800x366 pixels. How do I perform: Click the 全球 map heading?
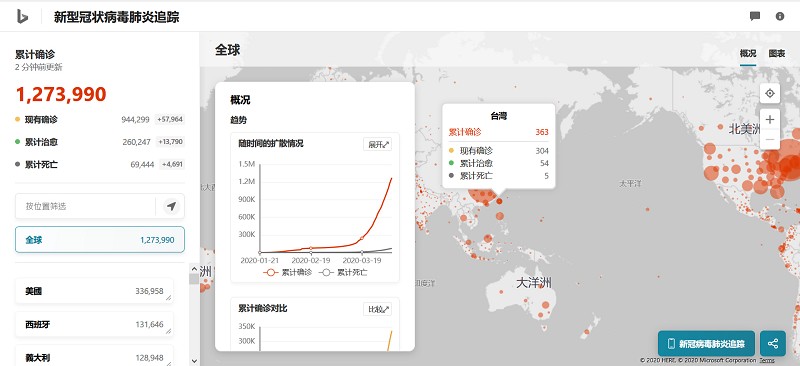pyautogui.click(x=228, y=50)
